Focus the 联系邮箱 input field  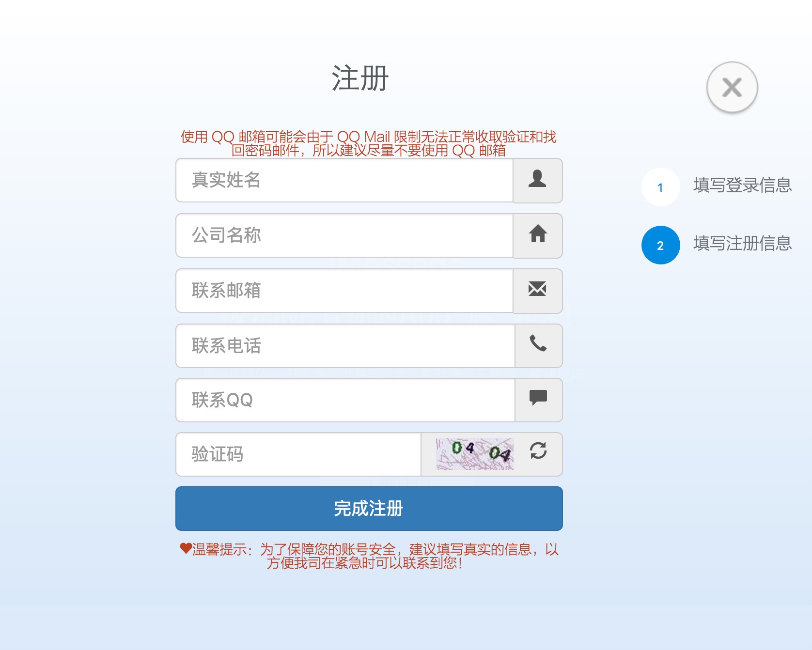pyautogui.click(x=344, y=291)
